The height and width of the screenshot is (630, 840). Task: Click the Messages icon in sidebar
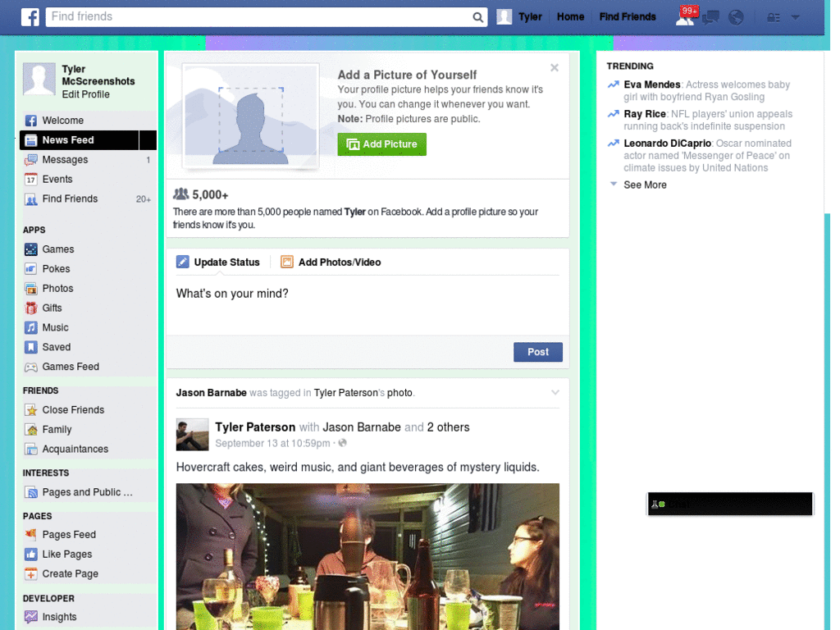(x=31, y=160)
